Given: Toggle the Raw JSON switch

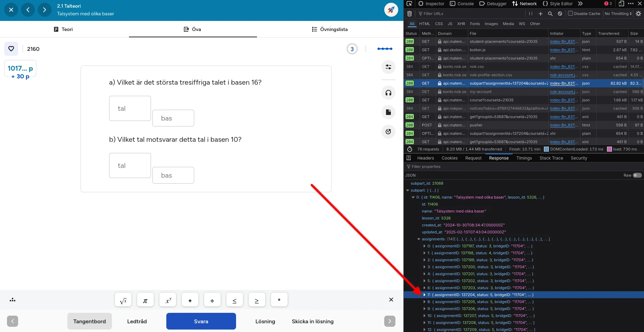Looking at the screenshot, I should point(637,175).
